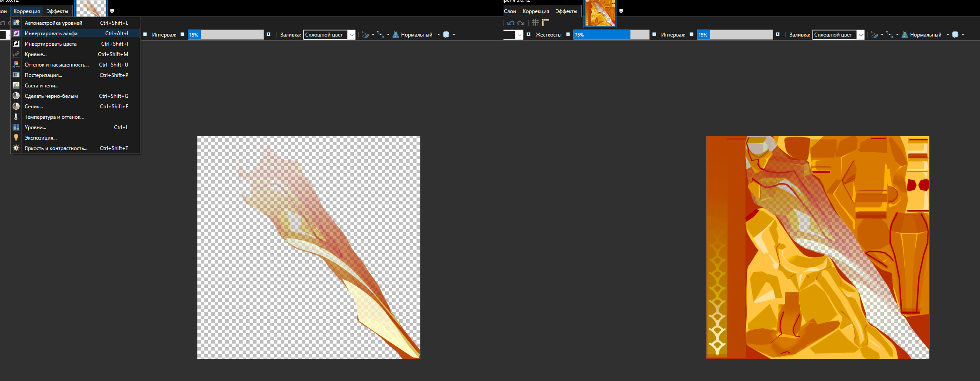This screenshot has width=980, height=381.
Task: Open Коррекция menu in the right window
Action: point(536,11)
